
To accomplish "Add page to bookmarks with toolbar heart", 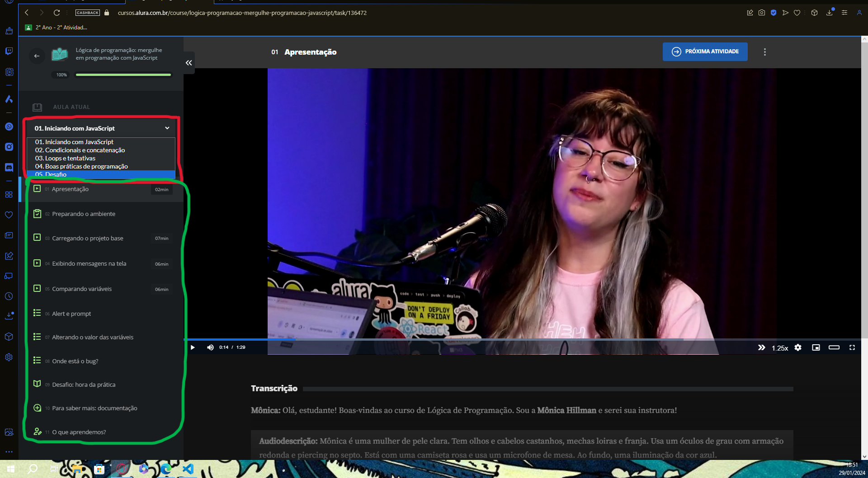I will 797,13.
